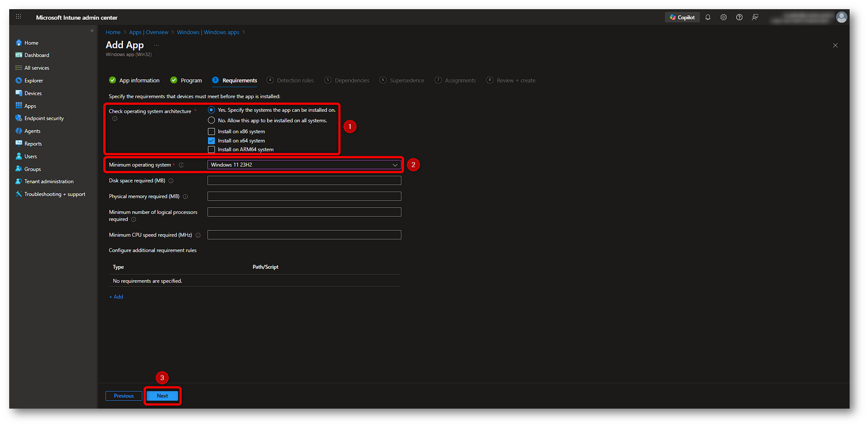
Task: Open the Add App more options ellipsis
Action: point(156,45)
